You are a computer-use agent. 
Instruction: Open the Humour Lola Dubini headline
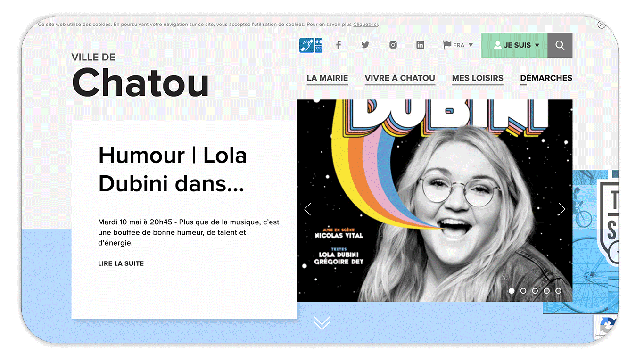pyautogui.click(x=173, y=169)
